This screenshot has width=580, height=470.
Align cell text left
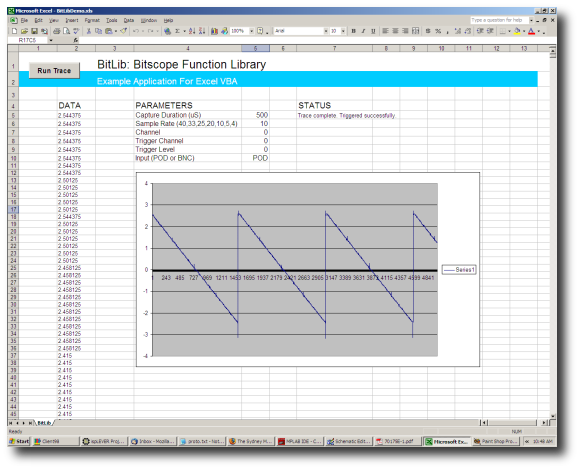[x=385, y=31]
